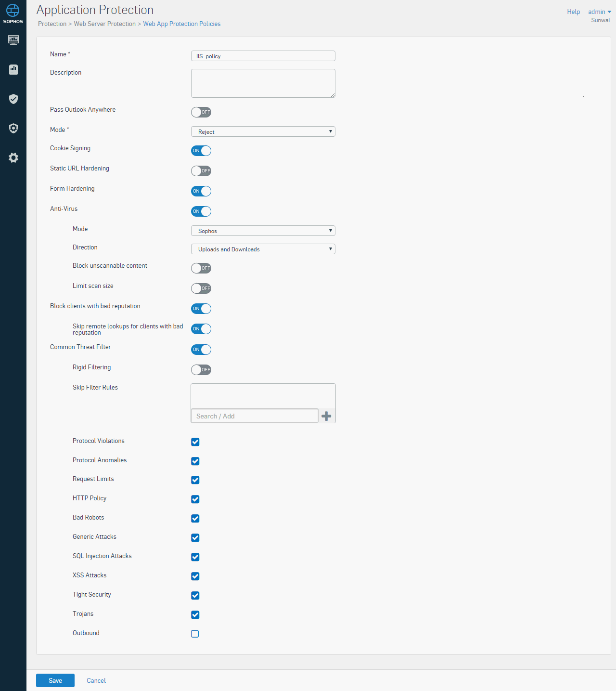The width and height of the screenshot is (616, 691).
Task: Click the Save button
Action: [x=55, y=680]
